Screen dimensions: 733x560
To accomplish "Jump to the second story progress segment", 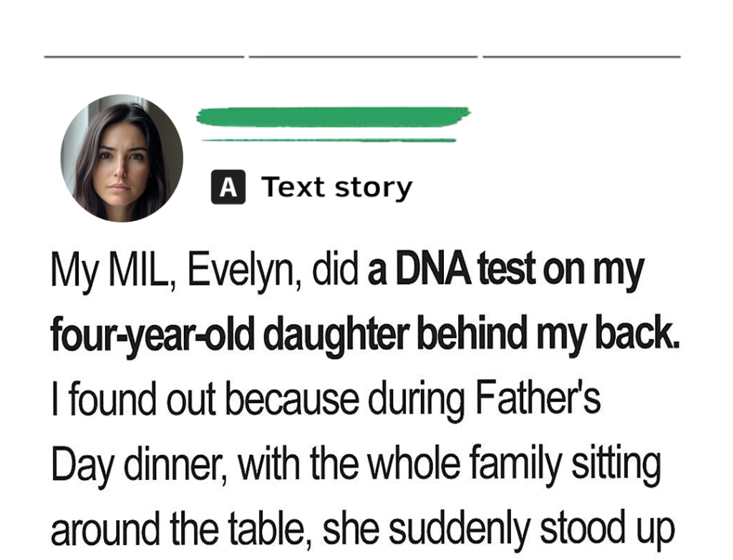I will (363, 55).
